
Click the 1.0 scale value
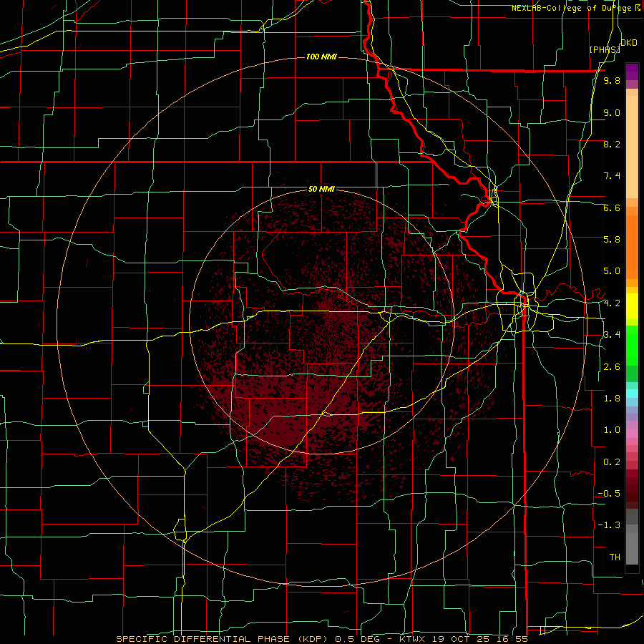pyautogui.click(x=612, y=430)
